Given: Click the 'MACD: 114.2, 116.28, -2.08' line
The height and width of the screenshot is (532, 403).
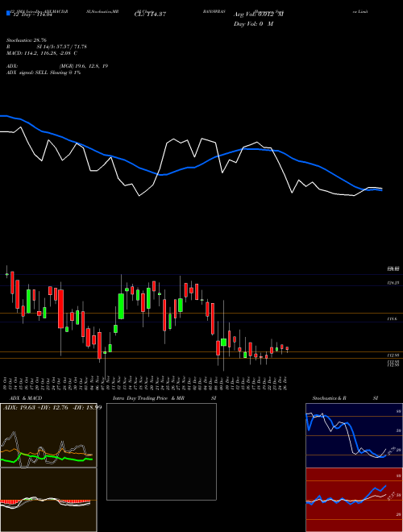Looking at the screenshot, I should tap(42, 53).
